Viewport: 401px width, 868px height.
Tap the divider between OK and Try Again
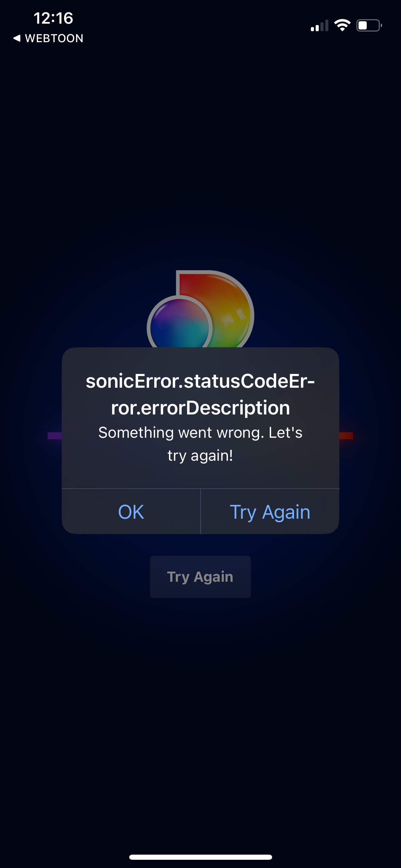tap(201, 511)
